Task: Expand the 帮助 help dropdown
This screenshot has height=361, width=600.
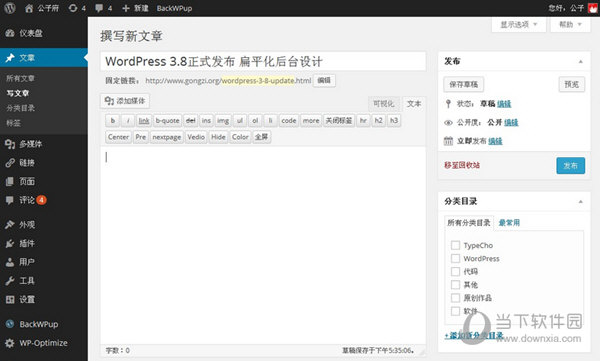Action: click(570, 25)
